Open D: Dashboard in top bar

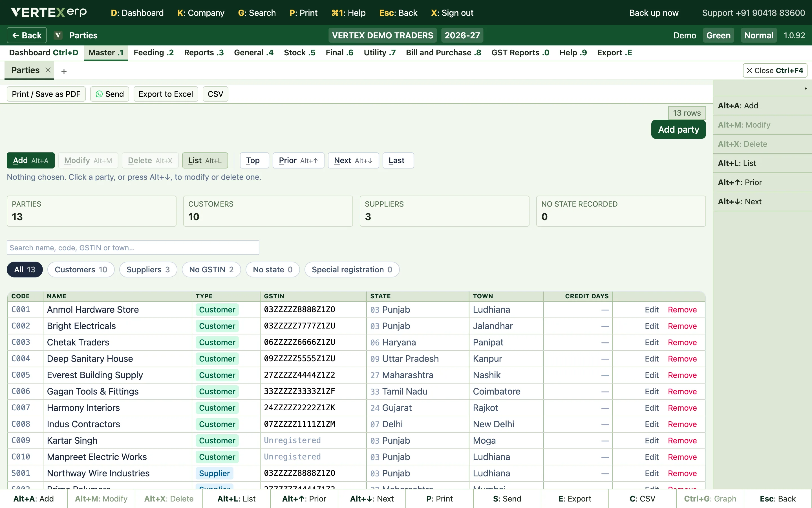click(x=137, y=13)
